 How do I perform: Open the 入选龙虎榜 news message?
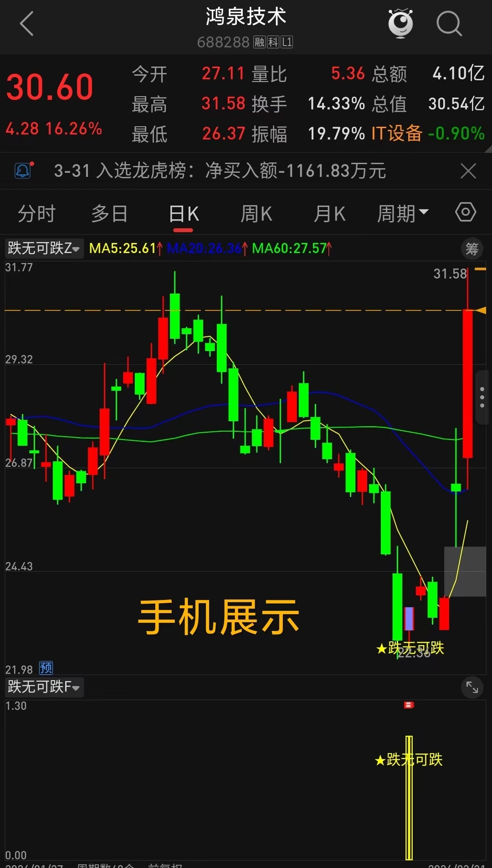coord(220,171)
